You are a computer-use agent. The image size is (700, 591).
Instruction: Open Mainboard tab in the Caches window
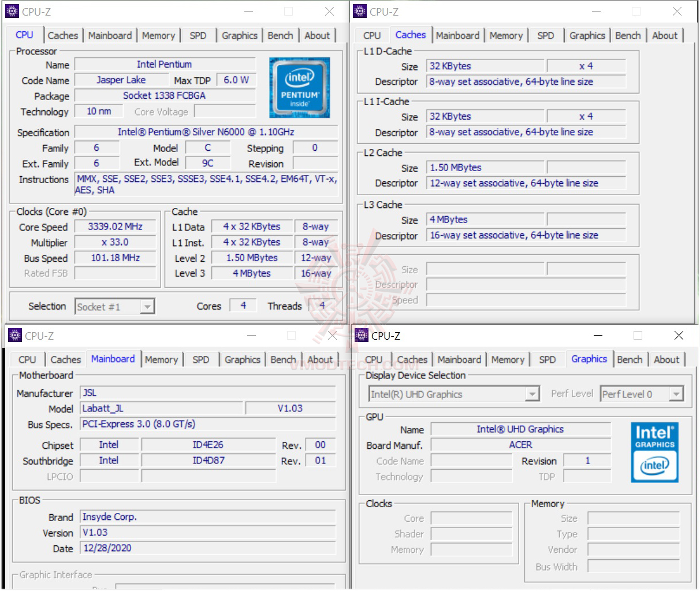pos(457,35)
